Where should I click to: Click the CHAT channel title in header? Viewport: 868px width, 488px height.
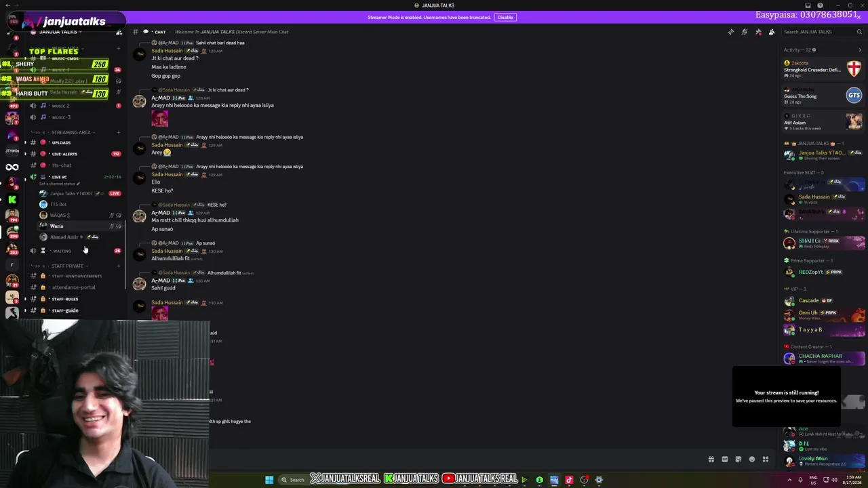point(160,32)
